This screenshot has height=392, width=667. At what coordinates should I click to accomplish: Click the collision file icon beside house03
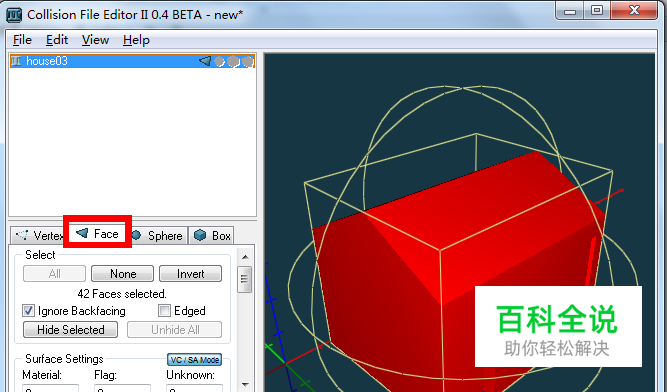pyautogui.click(x=16, y=61)
